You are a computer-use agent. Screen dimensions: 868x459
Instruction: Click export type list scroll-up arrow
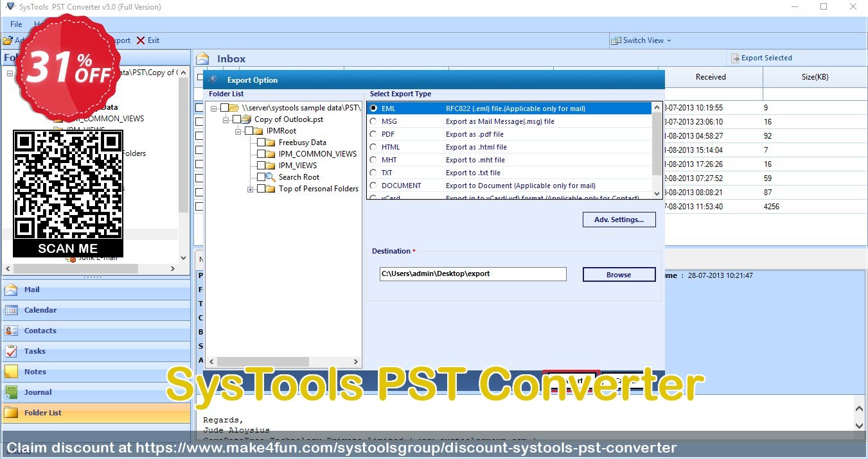click(x=657, y=106)
